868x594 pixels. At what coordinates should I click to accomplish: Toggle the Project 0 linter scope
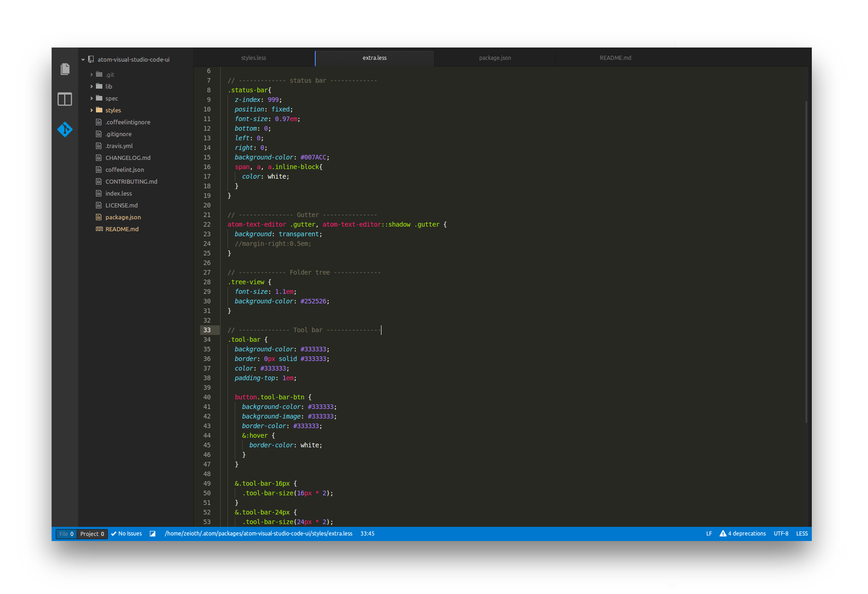(92, 534)
